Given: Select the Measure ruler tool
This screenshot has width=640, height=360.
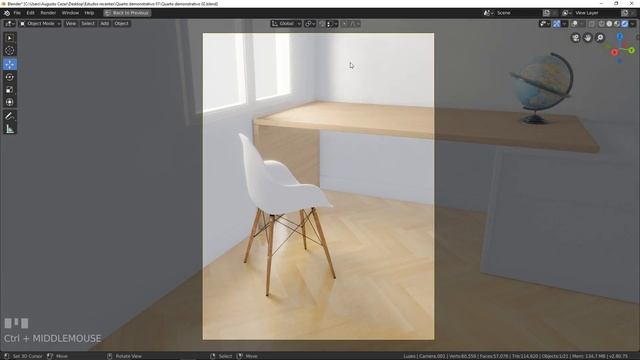Looking at the screenshot, I should (x=10, y=129).
